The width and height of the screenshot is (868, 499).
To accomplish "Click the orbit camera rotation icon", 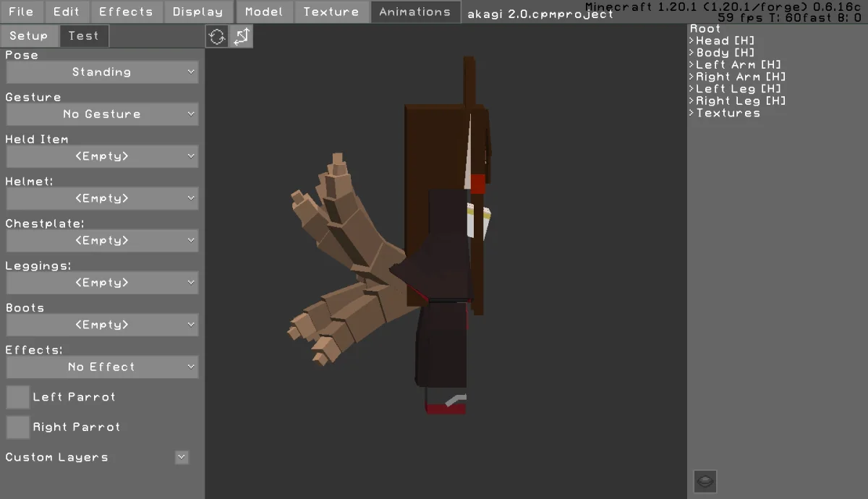I will [x=217, y=36].
